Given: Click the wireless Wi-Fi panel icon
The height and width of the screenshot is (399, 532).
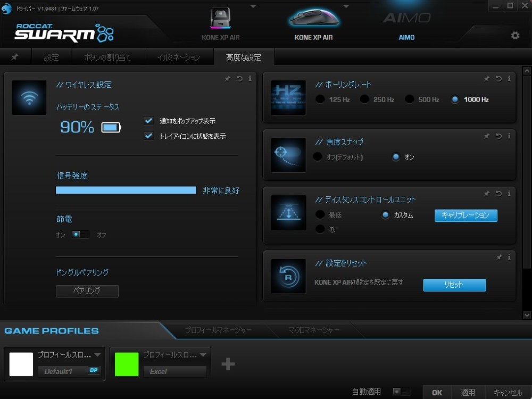Looking at the screenshot, I should click(29, 98).
